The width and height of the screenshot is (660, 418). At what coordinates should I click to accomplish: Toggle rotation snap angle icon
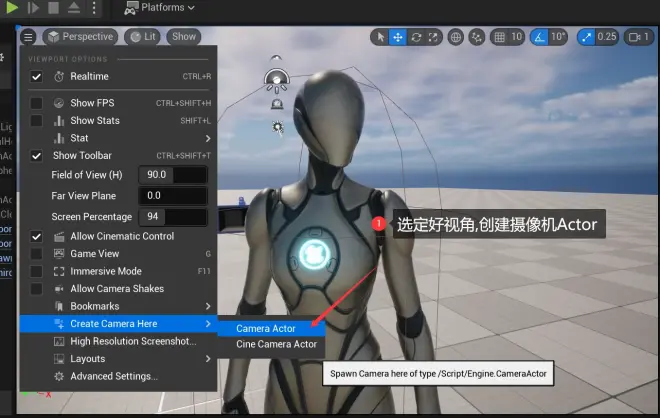point(540,37)
